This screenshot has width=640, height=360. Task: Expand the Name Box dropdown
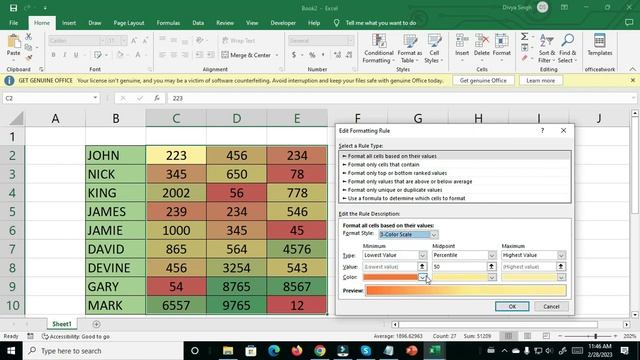coord(95,98)
